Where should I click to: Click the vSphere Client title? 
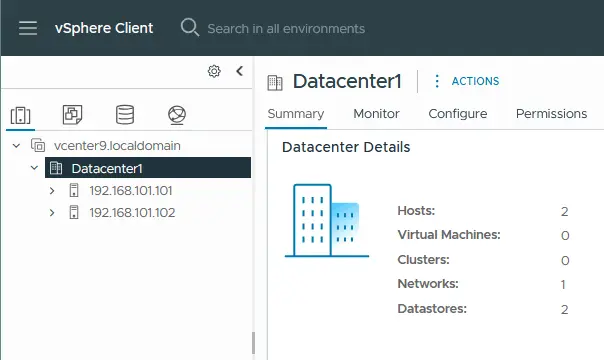(x=104, y=28)
